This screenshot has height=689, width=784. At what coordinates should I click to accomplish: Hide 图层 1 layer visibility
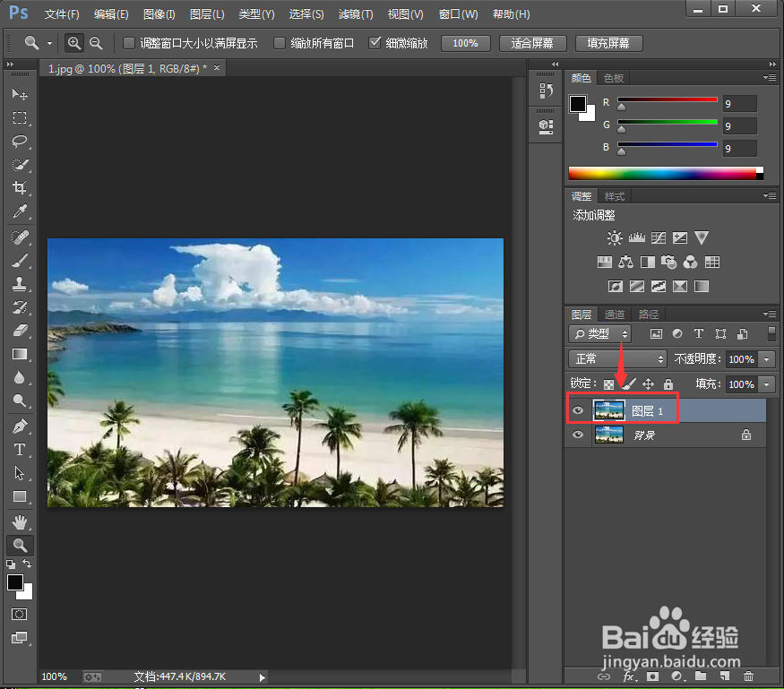click(578, 410)
